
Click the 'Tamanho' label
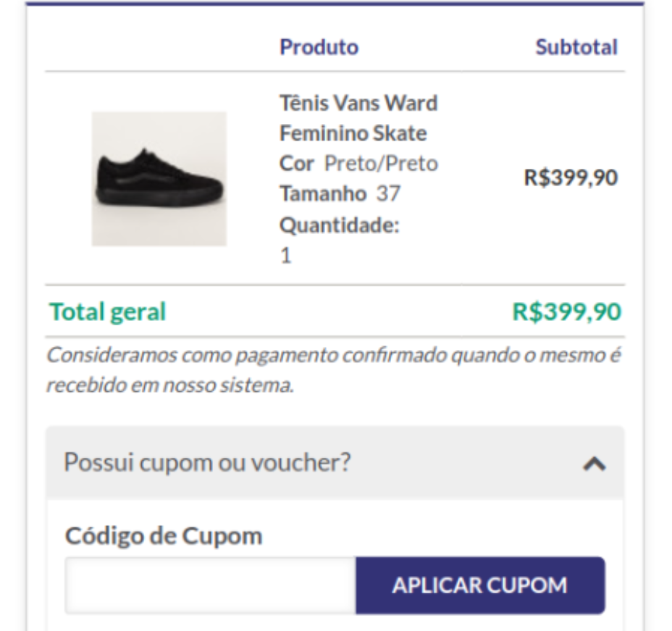point(323,194)
